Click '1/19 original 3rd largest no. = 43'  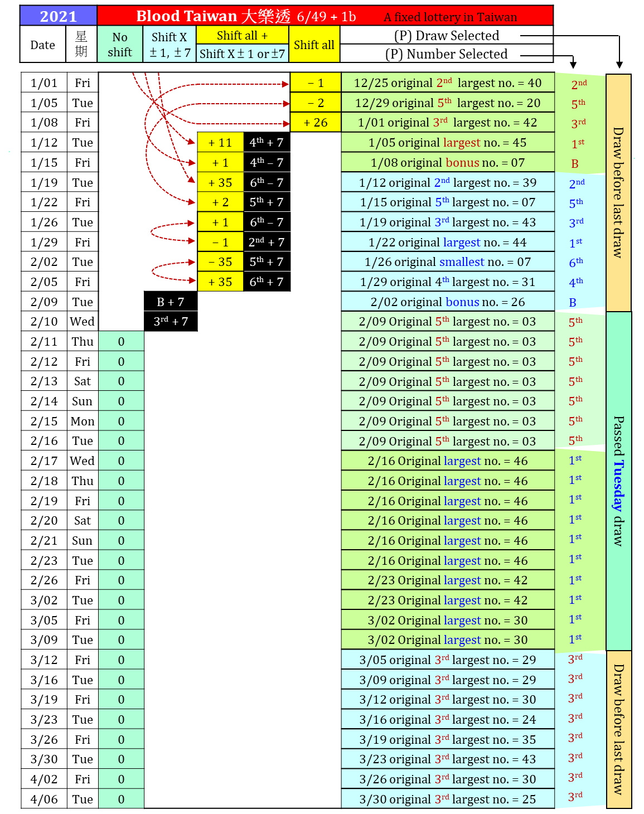(448, 222)
